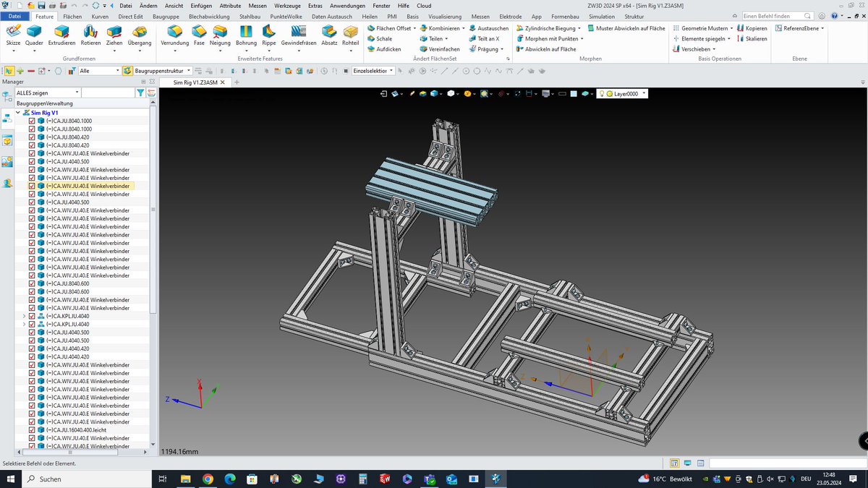
Task: Expand the upper CA.KPL.JU.4040 subassembly
Action: click(x=24, y=316)
